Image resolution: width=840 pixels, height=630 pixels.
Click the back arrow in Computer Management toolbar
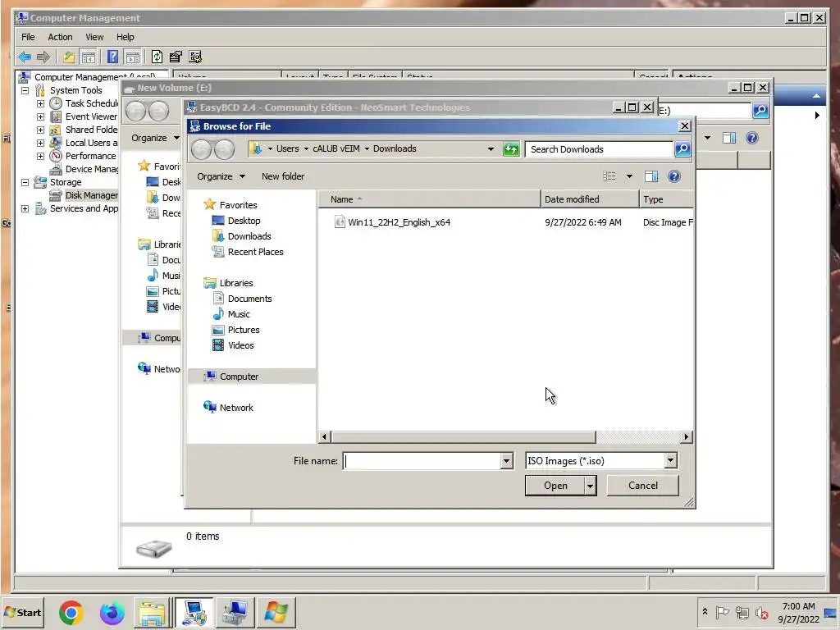[x=25, y=57]
